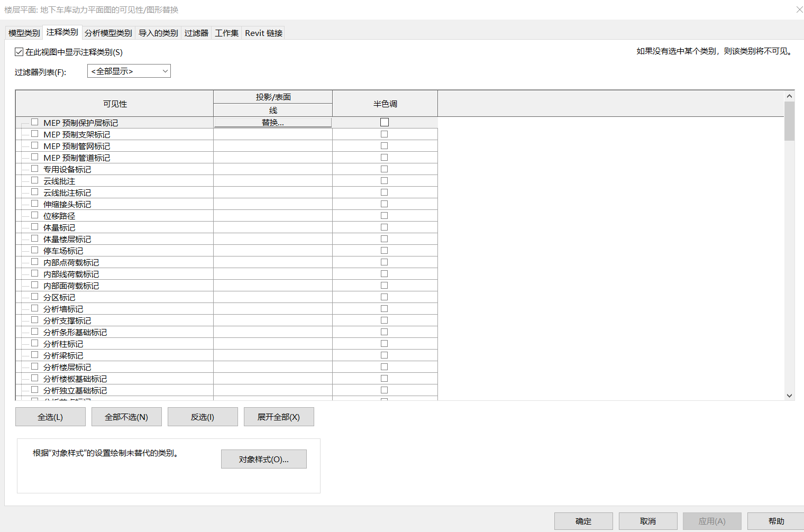Enable halftone for 专用设备标记 row
This screenshot has height=532, width=804.
[385, 169]
